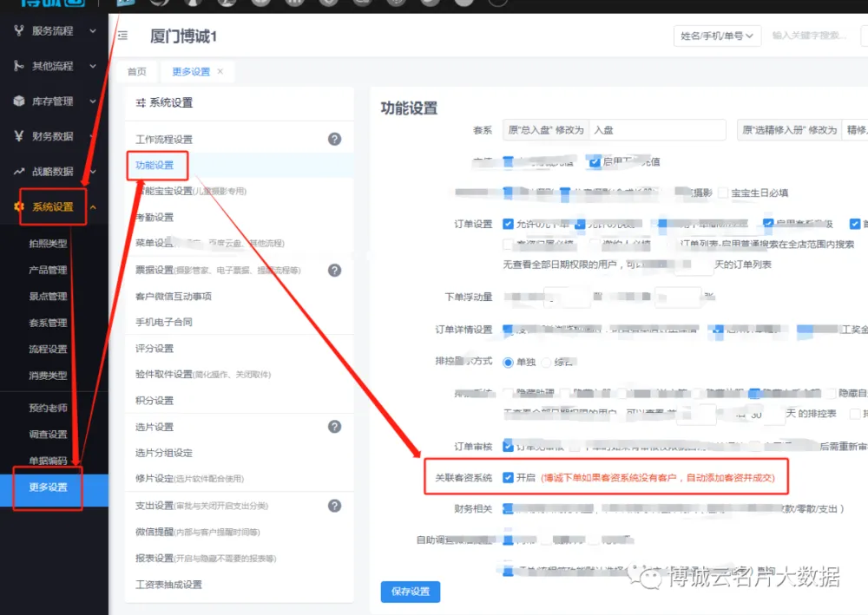This screenshot has height=615, width=868.
Task: Click the 财务数据 yen icon
Action: 18,136
